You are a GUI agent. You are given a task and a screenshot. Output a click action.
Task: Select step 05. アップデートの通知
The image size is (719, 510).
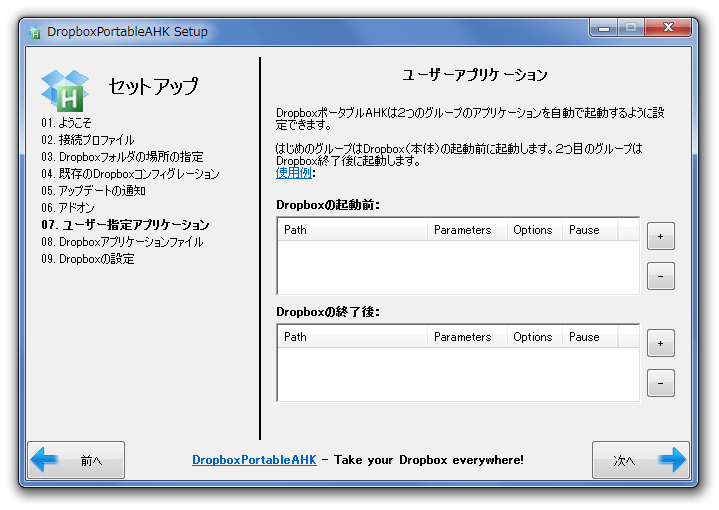click(x=93, y=190)
